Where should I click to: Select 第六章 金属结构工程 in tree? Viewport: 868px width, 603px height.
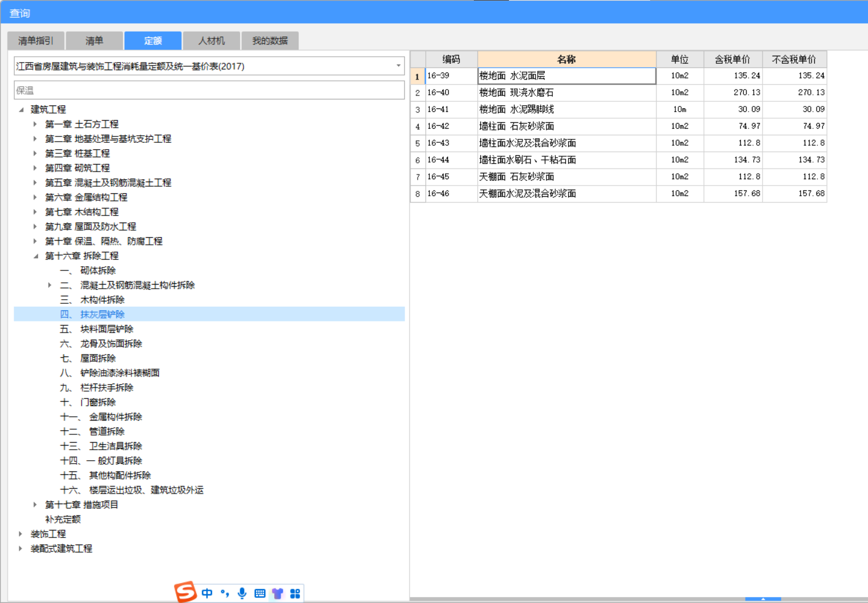pyautogui.click(x=86, y=197)
